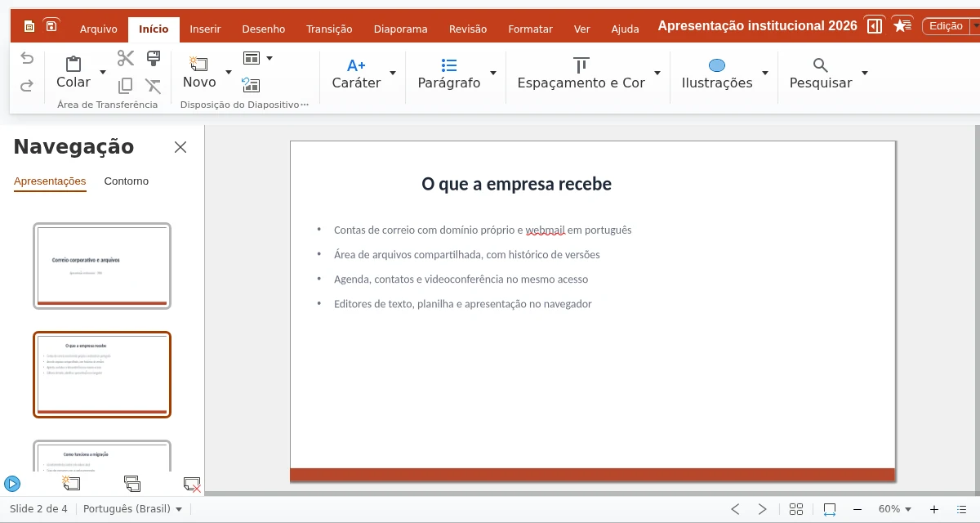The image size is (980, 523).
Task: Click the Edição mode button
Action: point(946,26)
